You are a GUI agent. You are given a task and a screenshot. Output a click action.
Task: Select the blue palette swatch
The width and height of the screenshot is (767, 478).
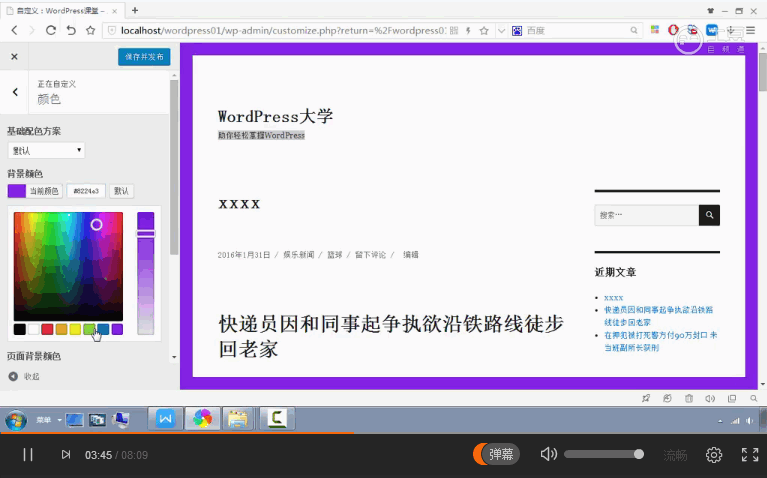pos(103,329)
